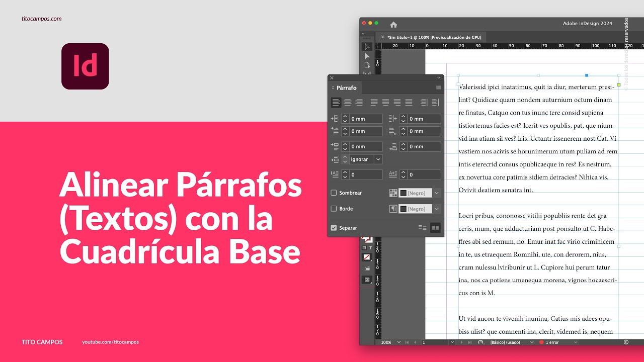Select the Direct Selection tool
Viewport: 644px width, 362px height.
pos(367,56)
